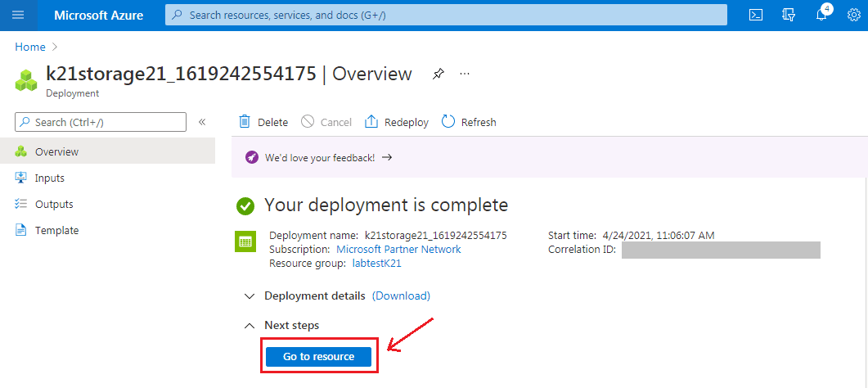Image resolution: width=868 pixels, height=388 pixels.
Task: Click the start time 4/24/2021, 11:06:07 AM
Action: 658,235
